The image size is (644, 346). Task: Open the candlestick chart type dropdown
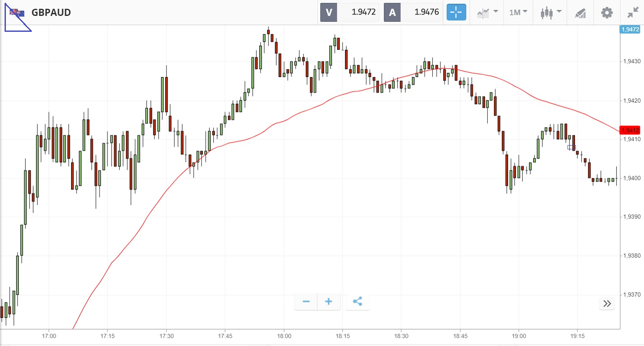click(550, 13)
